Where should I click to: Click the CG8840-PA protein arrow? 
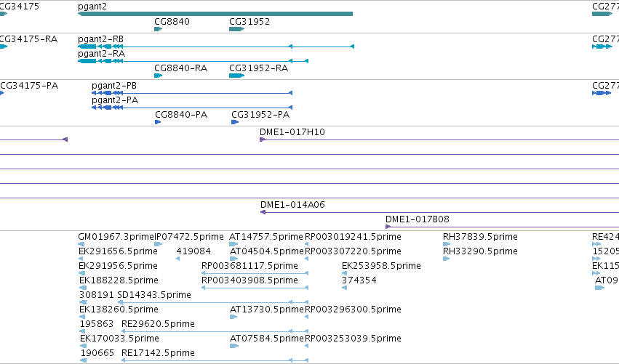158,122
